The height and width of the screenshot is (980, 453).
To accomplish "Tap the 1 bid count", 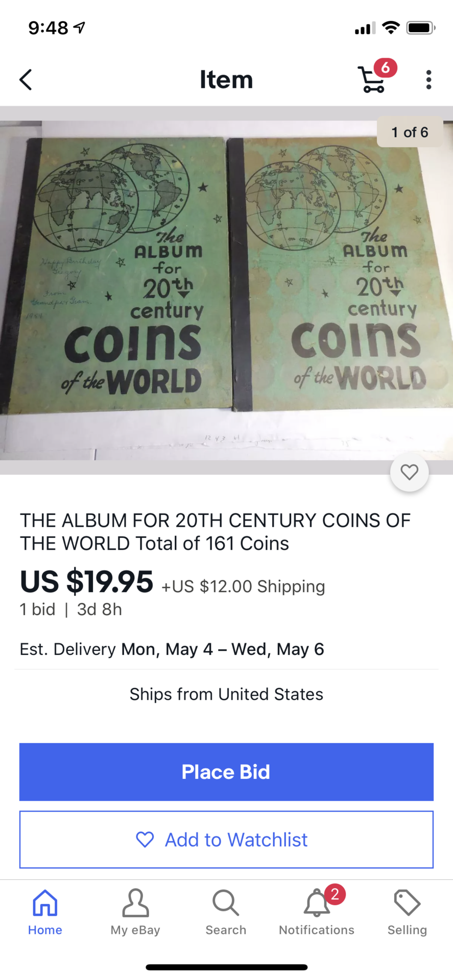I will coord(37,609).
